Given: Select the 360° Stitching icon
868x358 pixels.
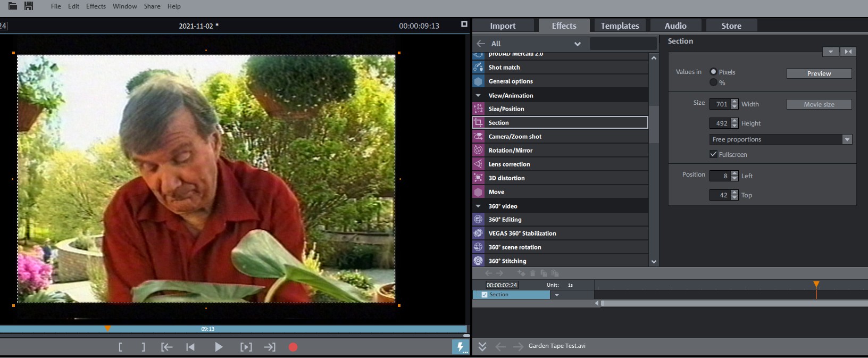Looking at the screenshot, I should coord(478,261).
